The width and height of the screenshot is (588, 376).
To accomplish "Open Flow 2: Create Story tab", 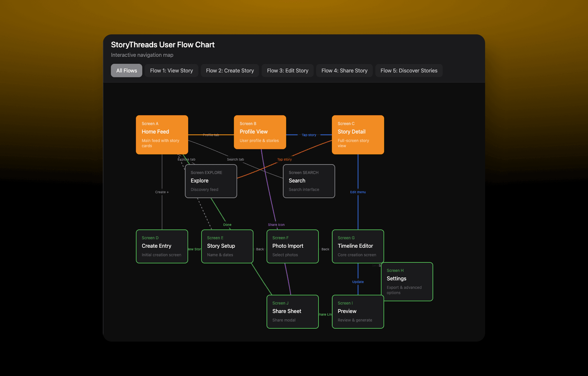I will (x=230, y=70).
